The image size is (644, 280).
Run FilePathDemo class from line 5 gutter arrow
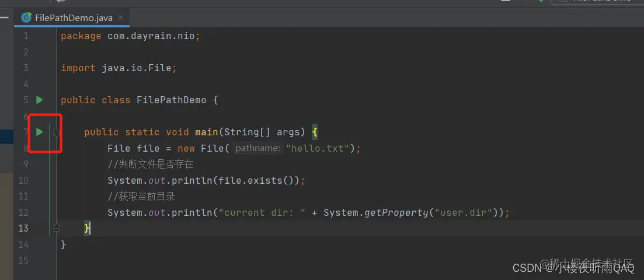[39, 100]
